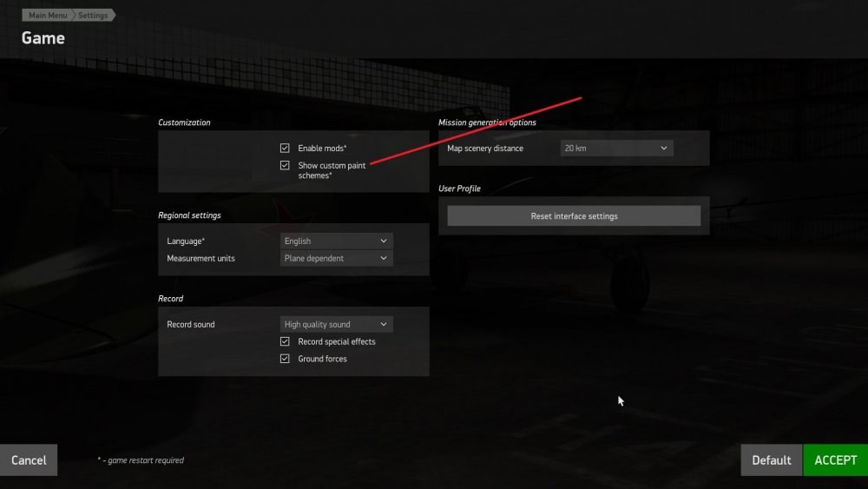Click the Regional settings heading
This screenshot has width=868, height=489.
[x=189, y=215]
